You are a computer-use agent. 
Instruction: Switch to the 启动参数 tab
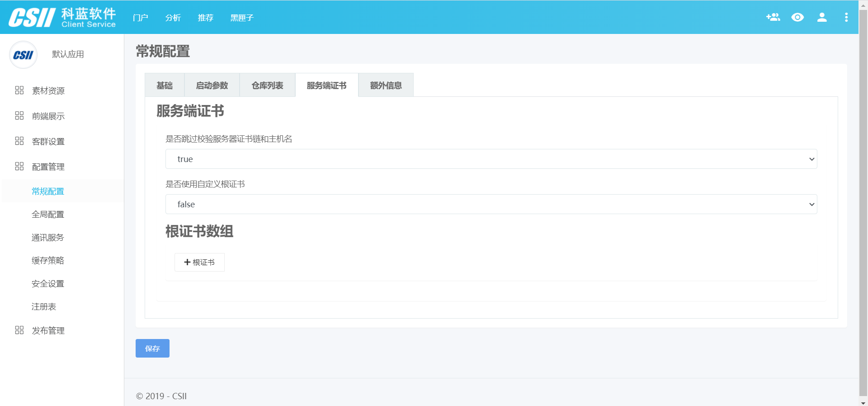click(x=212, y=85)
